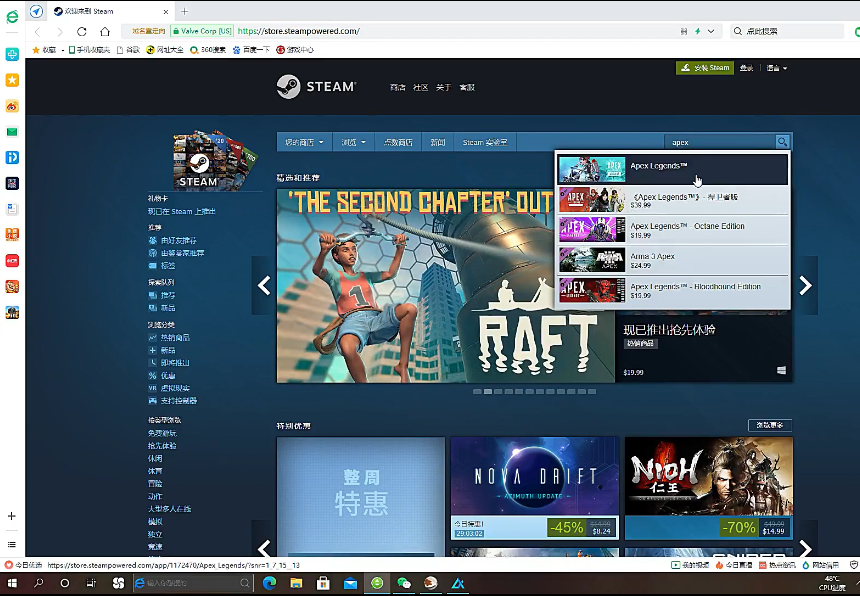Click the 浏览更多 button above special offers
This screenshot has width=860, height=596.
click(770, 425)
